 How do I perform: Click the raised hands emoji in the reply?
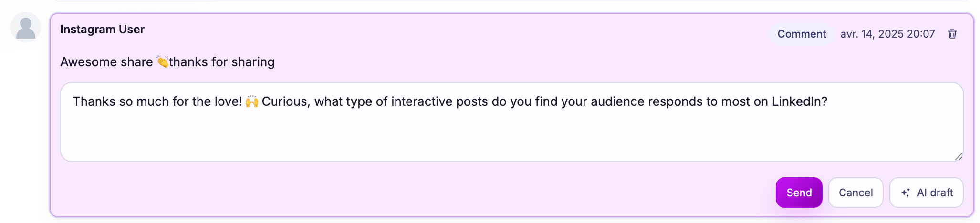click(251, 101)
